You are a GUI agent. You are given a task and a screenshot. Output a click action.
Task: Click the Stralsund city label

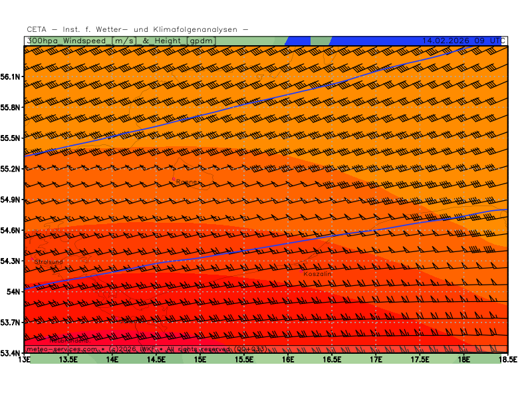[49, 262]
